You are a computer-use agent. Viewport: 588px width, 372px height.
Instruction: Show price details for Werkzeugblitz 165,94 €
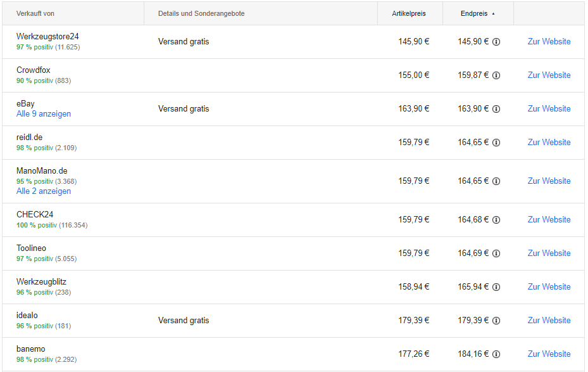pyautogui.click(x=496, y=287)
